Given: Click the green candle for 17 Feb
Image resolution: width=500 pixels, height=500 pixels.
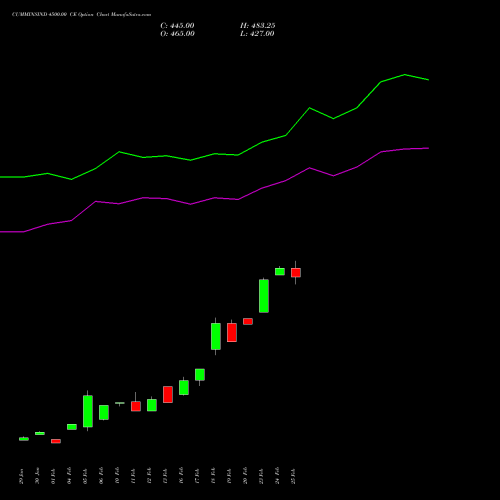Looking at the screenshot, I should click(x=200, y=375).
